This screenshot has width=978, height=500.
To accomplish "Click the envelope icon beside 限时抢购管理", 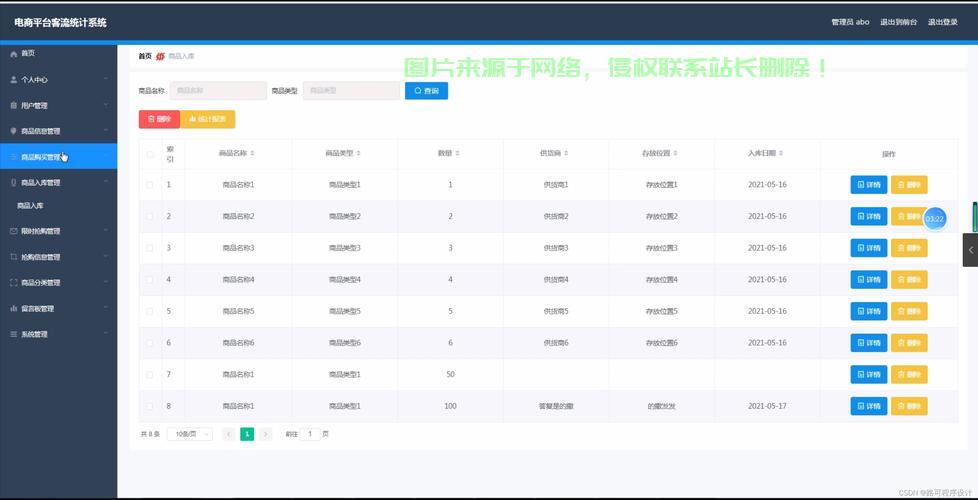I will pos(14,231).
